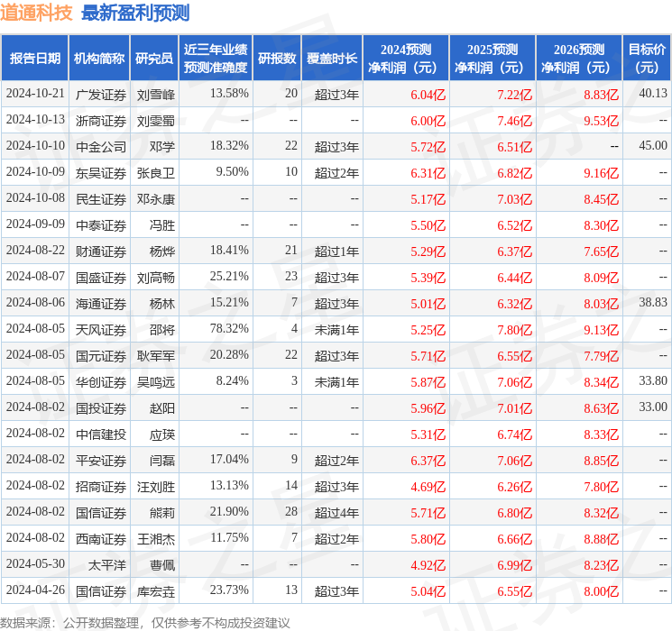Click 8.88亿 in 西南证券 row
Viewport: 672px width, 631px height.
click(x=602, y=539)
